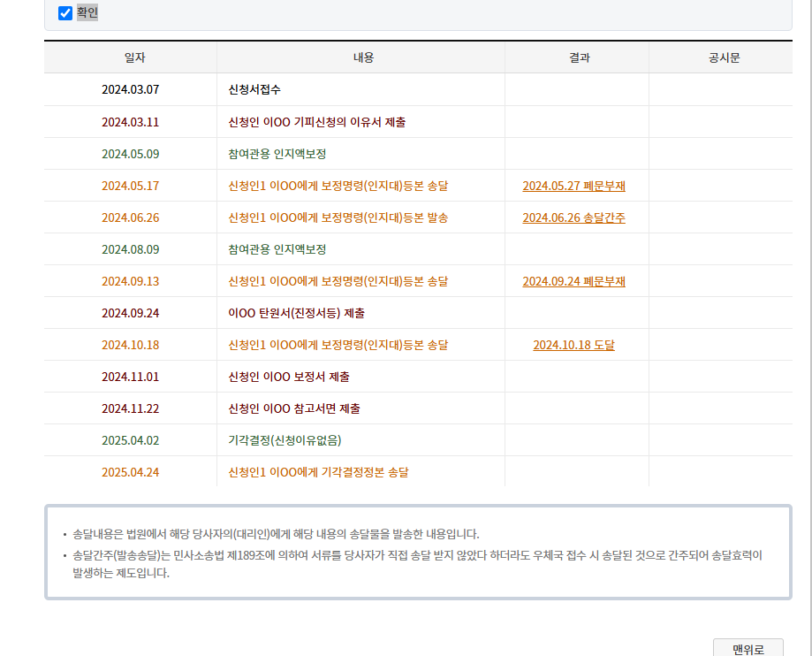Open the 2024.05.27 폐문부재 delivery result link
Screen dimensions: 812x656
(x=575, y=186)
